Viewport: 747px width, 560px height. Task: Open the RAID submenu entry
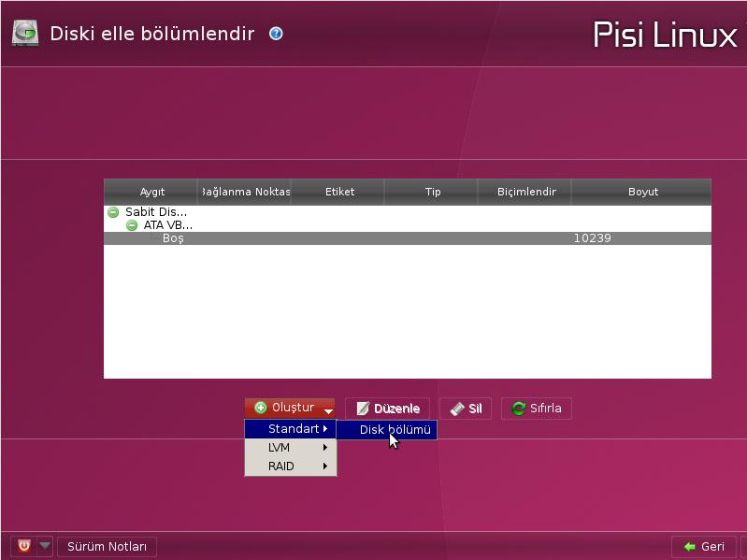[x=291, y=467]
